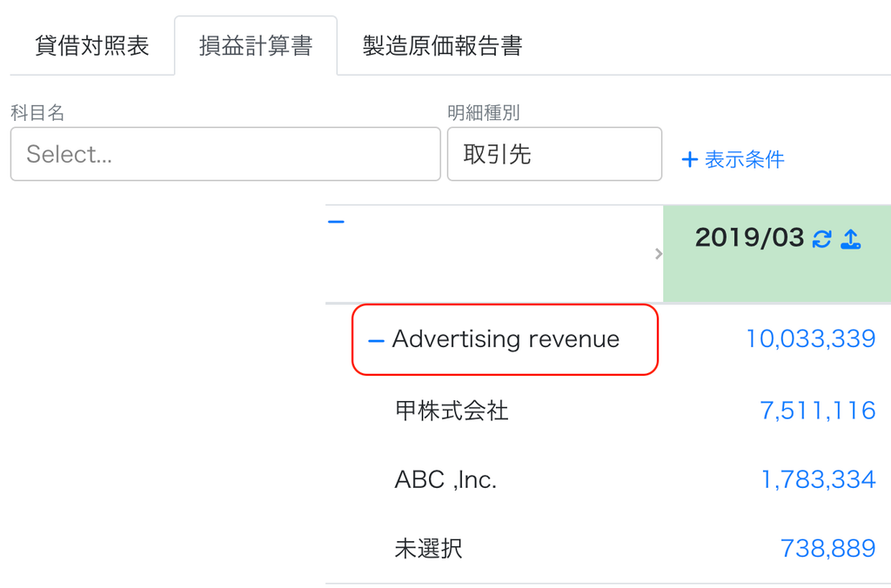Screen dimensions: 891x588
Task: Select the 未選択 row label
Action: click(428, 549)
